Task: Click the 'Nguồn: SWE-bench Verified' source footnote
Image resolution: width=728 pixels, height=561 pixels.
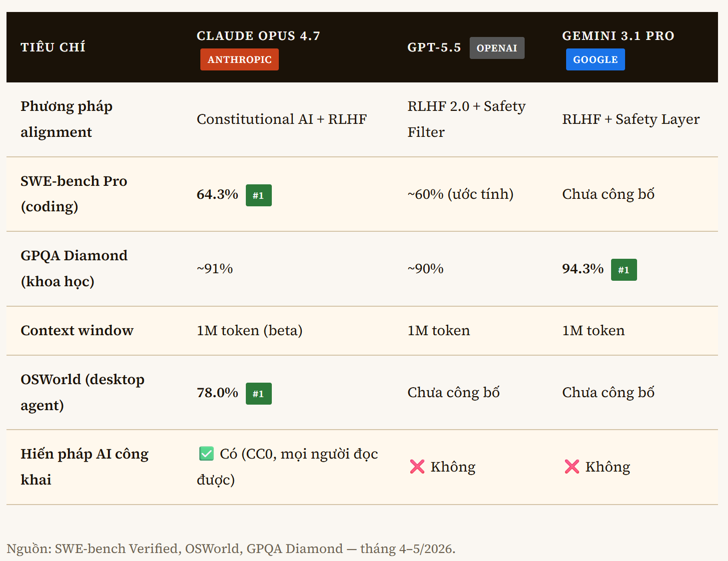Action: tap(231, 549)
